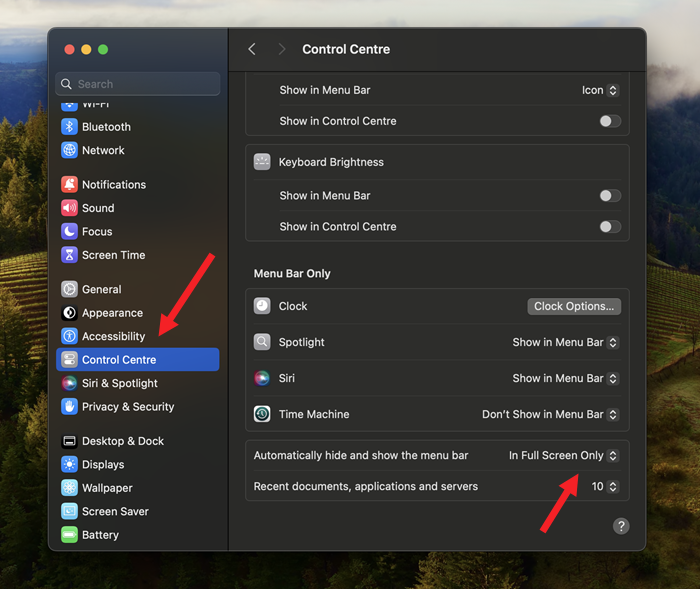
Task: Click the Appearance icon in sidebar
Action: (x=69, y=313)
